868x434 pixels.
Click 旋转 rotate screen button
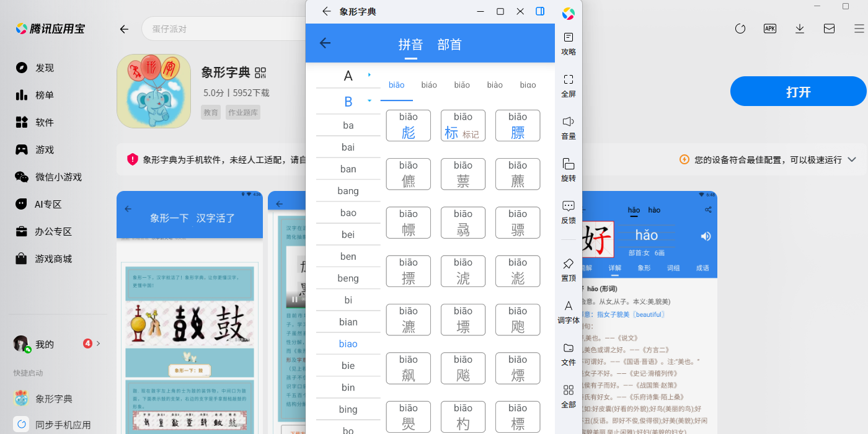coord(569,170)
